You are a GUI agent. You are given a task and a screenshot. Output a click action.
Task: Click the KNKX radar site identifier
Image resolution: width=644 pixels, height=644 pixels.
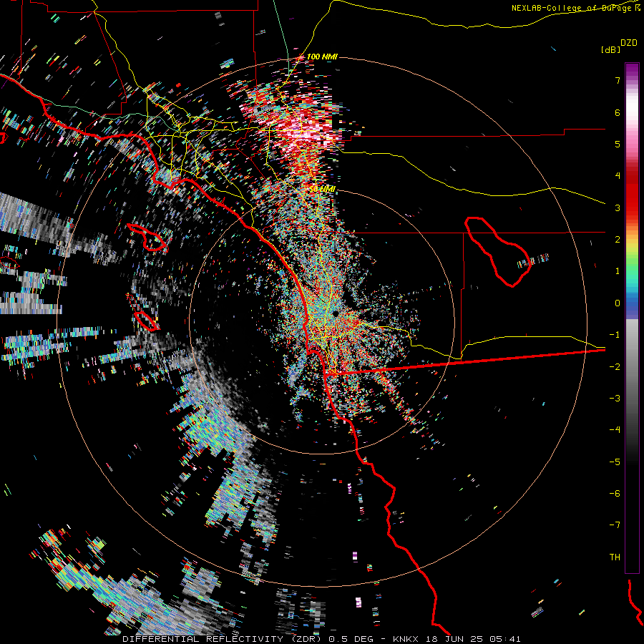pos(406,639)
